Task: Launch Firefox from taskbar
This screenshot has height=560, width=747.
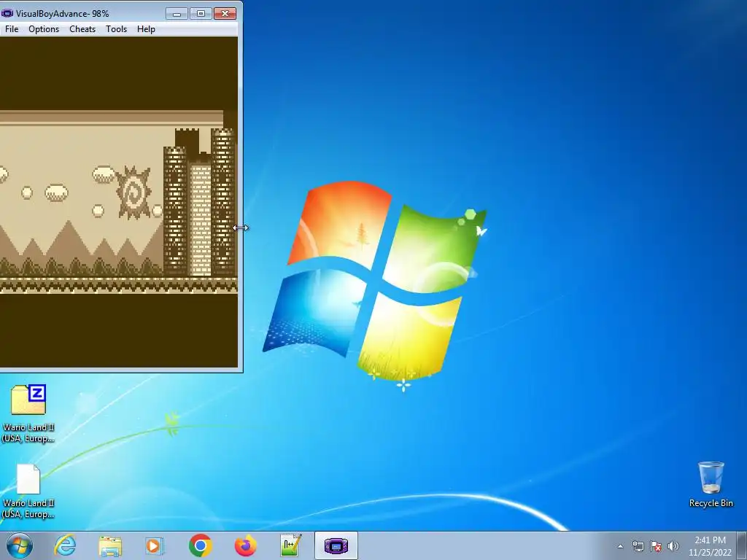Action: click(245, 545)
